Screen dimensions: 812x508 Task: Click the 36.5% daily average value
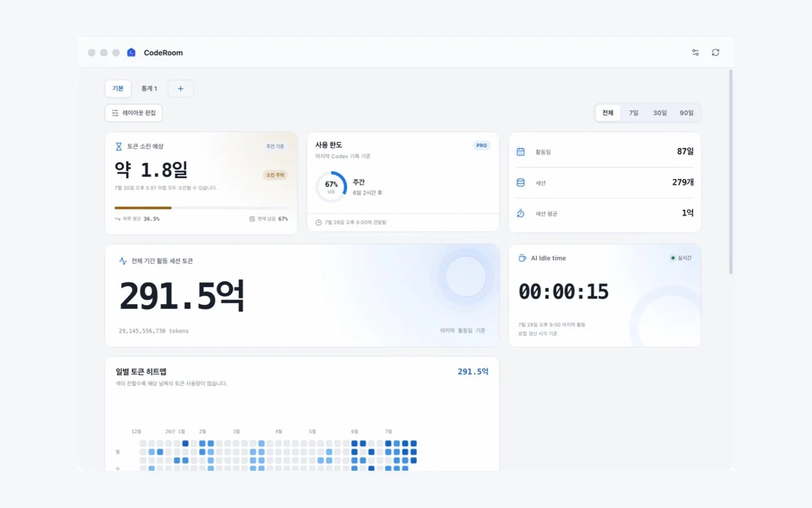point(152,219)
